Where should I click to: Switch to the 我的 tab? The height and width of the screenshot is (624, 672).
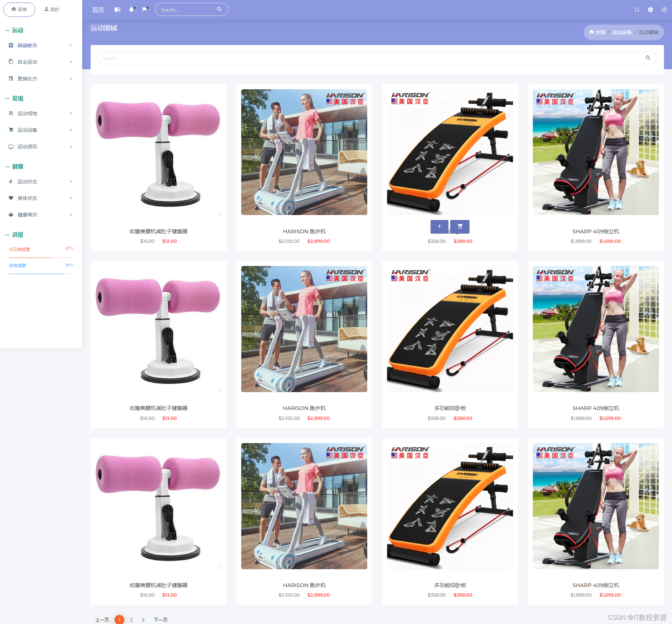pos(52,9)
